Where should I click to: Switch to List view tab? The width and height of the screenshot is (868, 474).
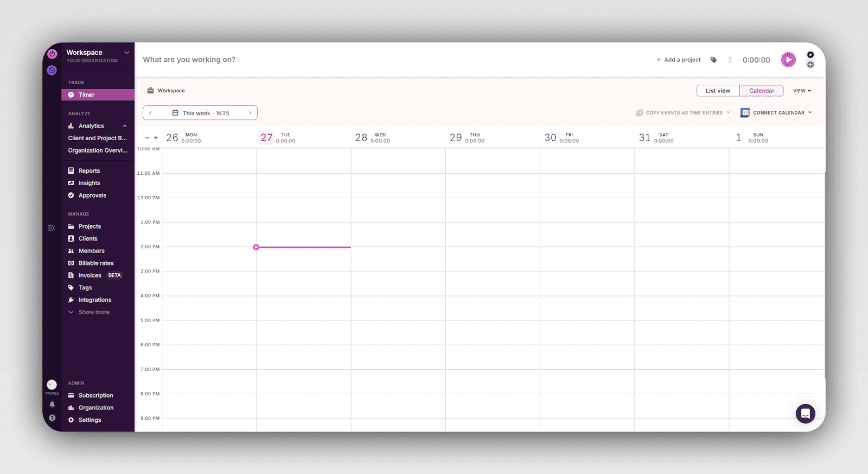718,91
